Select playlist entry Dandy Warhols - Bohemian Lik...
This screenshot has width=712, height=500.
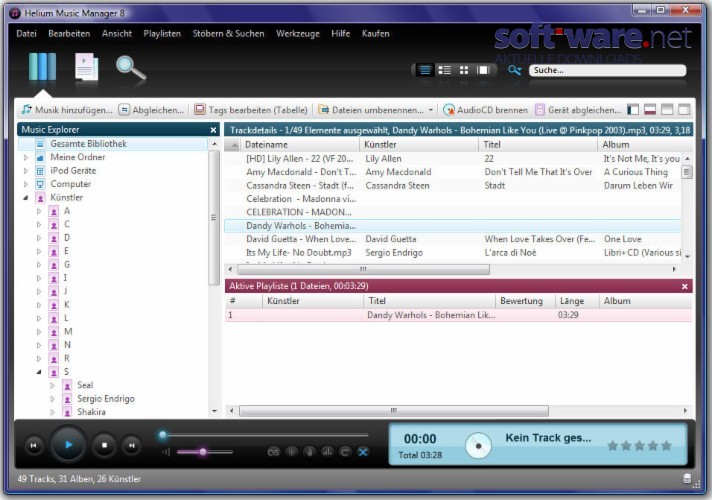point(458,315)
